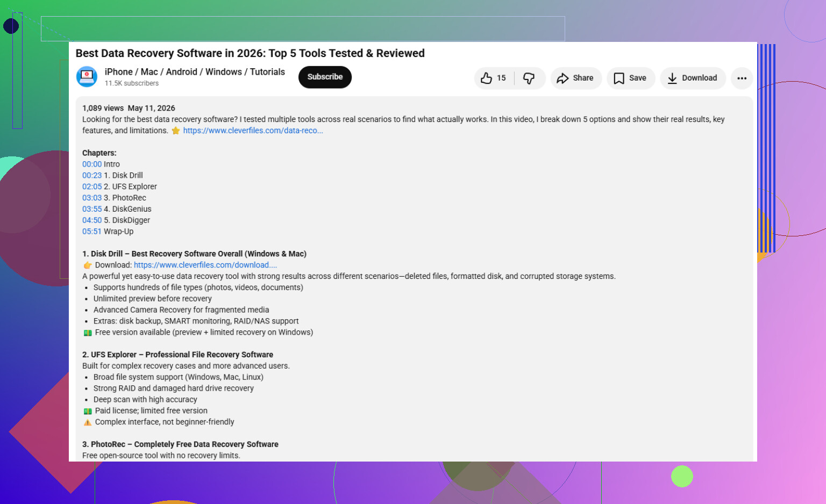
Task: Click 'Unlimited preview before recovery' bullet
Action: [x=153, y=299]
